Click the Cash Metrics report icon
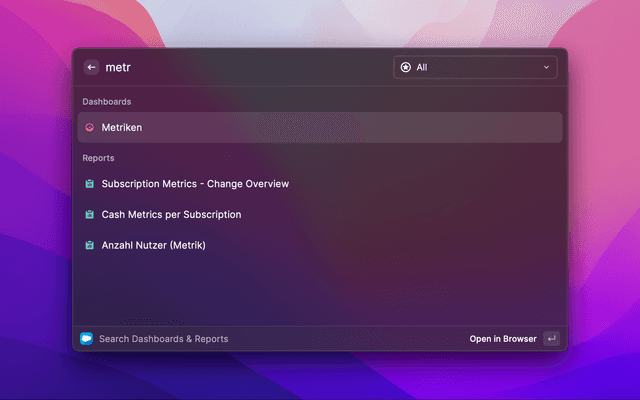Viewport: 640px width, 400px height. click(x=90, y=215)
